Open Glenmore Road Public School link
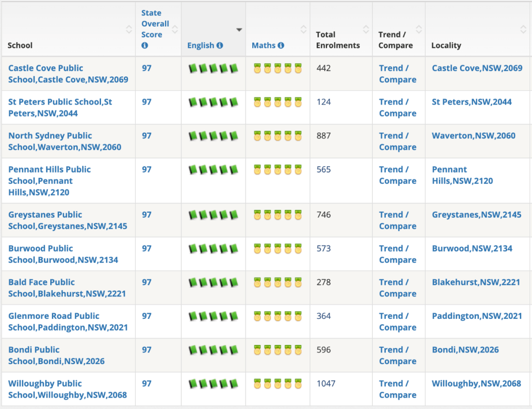The height and width of the screenshot is (409, 532). pyautogui.click(x=68, y=322)
